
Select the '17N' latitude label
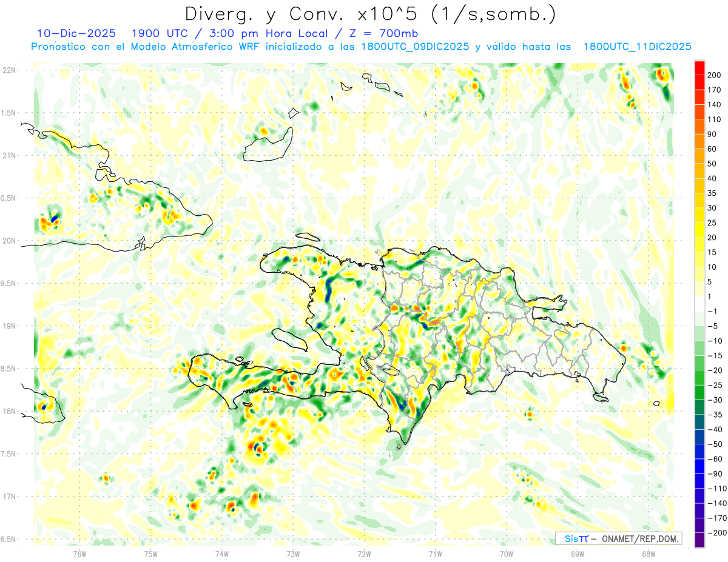[x=8, y=497]
